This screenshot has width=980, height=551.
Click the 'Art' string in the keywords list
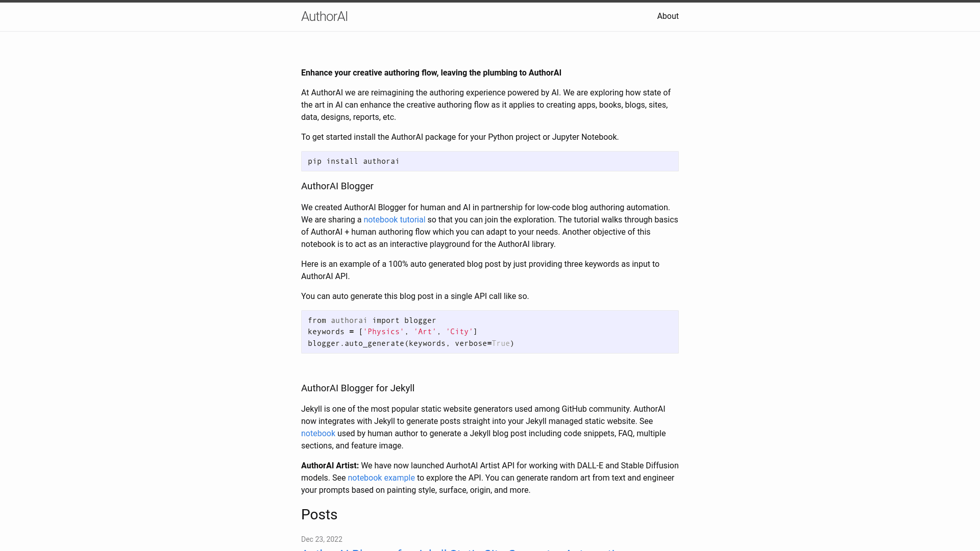pos(425,332)
